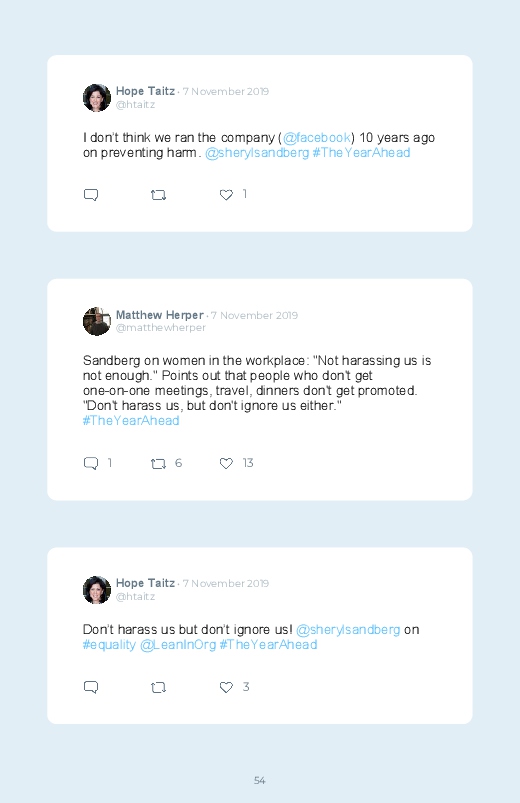Like the tweet with 3 likes
The width and height of the screenshot is (520, 803).
226,687
